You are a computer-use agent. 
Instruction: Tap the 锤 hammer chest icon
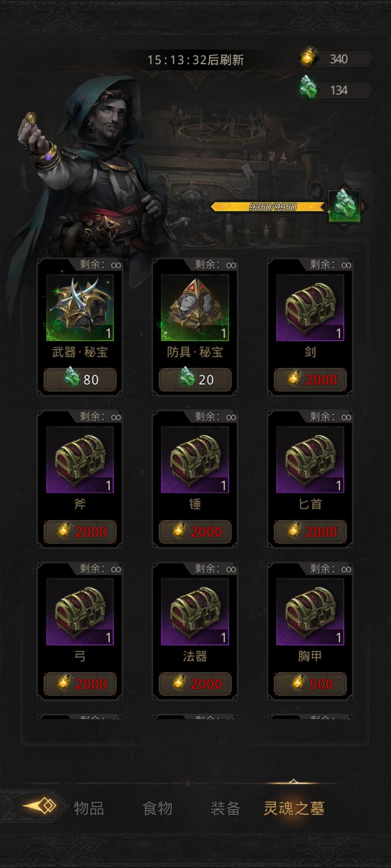195,459
